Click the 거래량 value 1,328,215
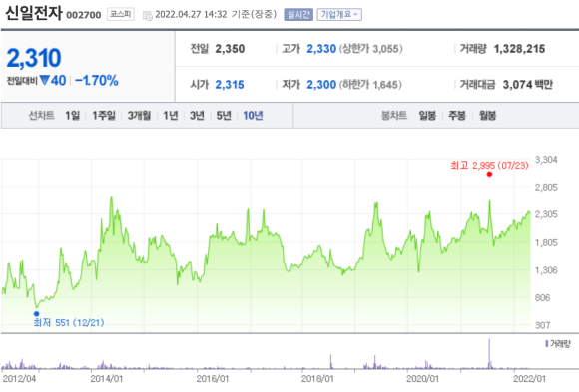Viewport: 579px width, 392px height. click(x=519, y=49)
